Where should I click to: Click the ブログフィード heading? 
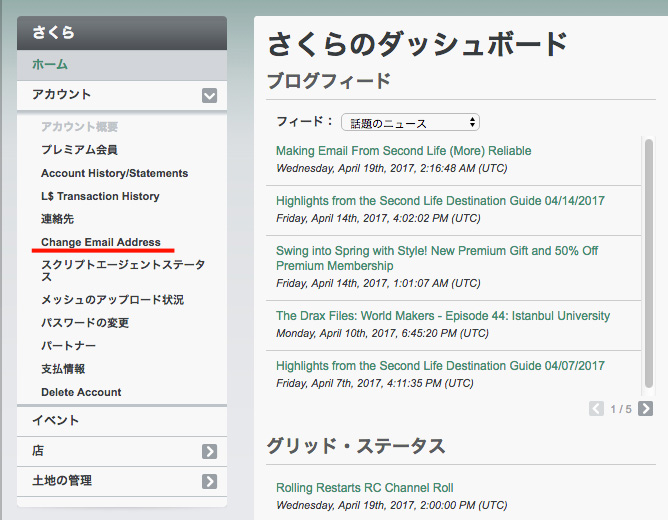pyautogui.click(x=329, y=81)
